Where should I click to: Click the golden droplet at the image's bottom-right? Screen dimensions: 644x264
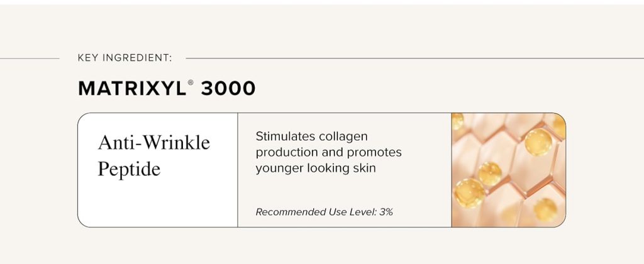545,209
